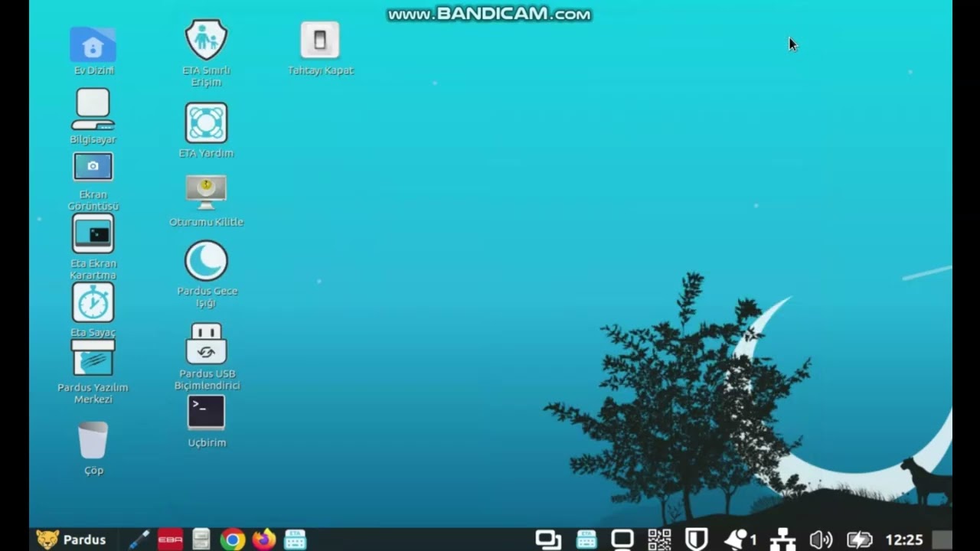This screenshot has width=980, height=551.
Task: Open Pardus USB Biçimlendirici icon
Action: (x=206, y=344)
